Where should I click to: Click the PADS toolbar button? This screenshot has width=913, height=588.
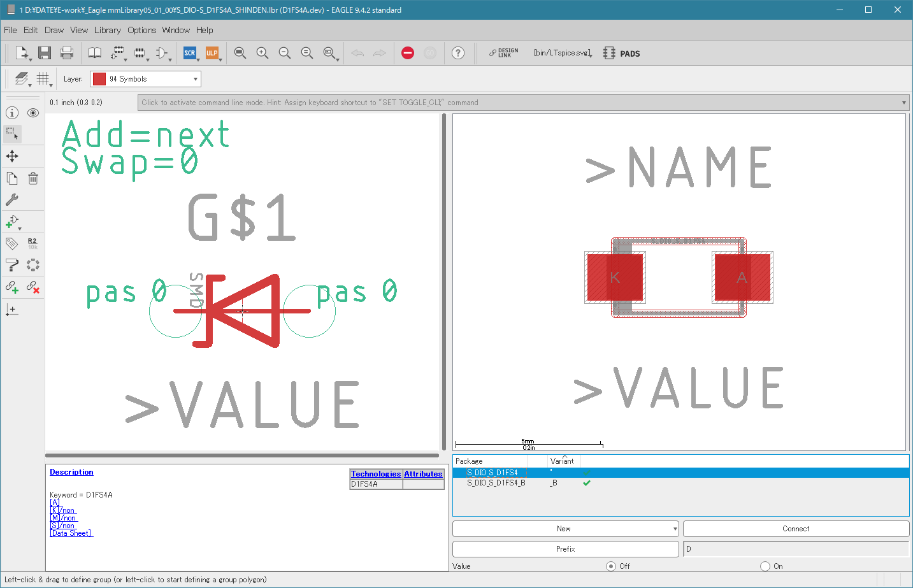point(622,54)
